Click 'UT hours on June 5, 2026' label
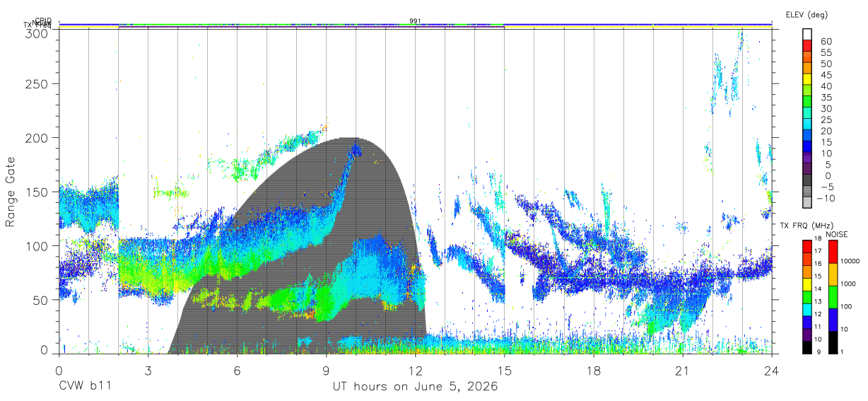 point(415,387)
